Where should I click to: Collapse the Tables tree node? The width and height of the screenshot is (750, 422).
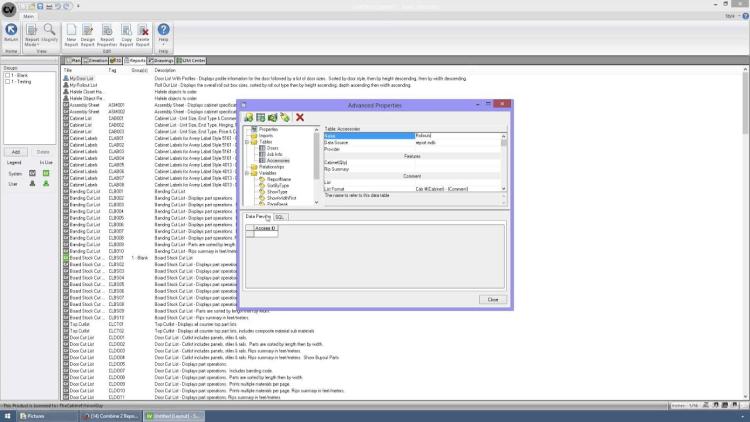(247, 141)
